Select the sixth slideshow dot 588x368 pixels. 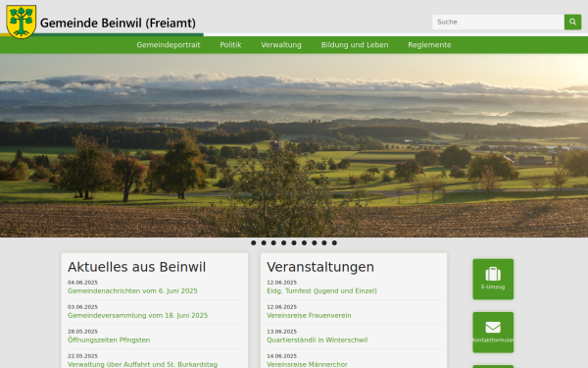[304, 243]
